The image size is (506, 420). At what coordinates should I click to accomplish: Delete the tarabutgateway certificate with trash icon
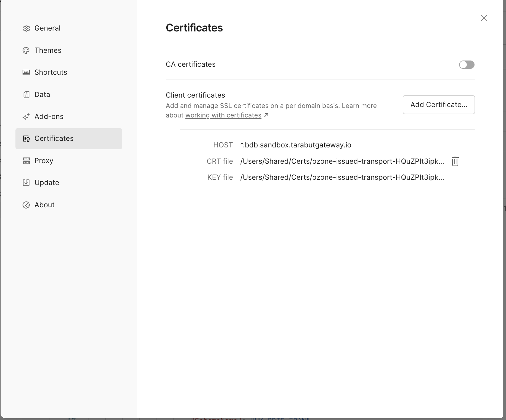coord(455,161)
